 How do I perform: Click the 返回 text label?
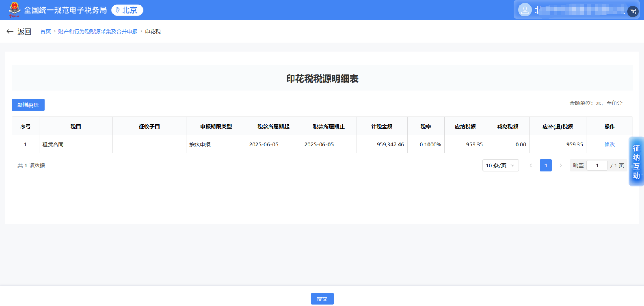click(24, 31)
